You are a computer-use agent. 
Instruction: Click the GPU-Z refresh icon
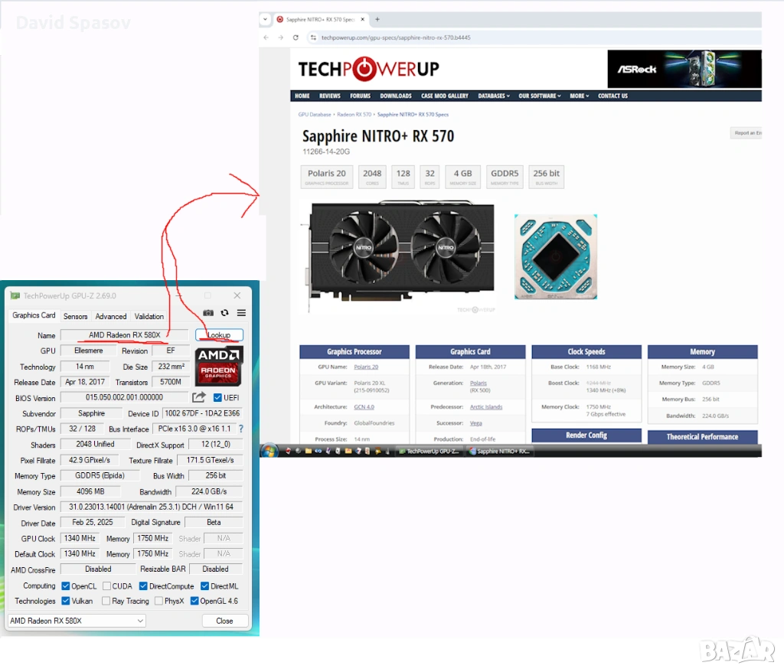click(x=224, y=313)
